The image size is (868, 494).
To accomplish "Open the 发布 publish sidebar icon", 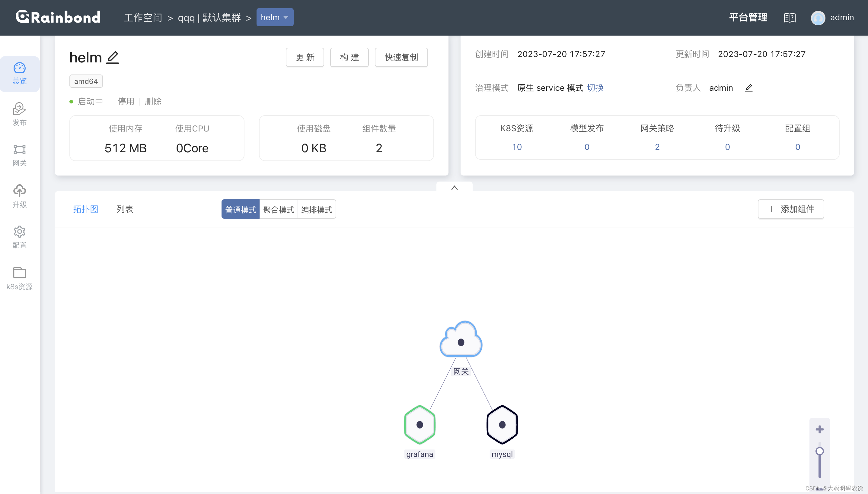I will (x=19, y=109).
